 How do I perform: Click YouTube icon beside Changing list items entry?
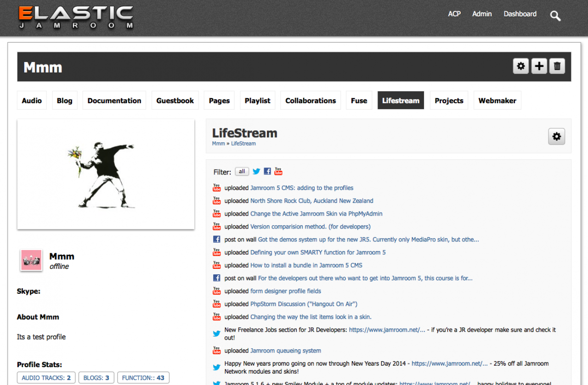tap(217, 316)
